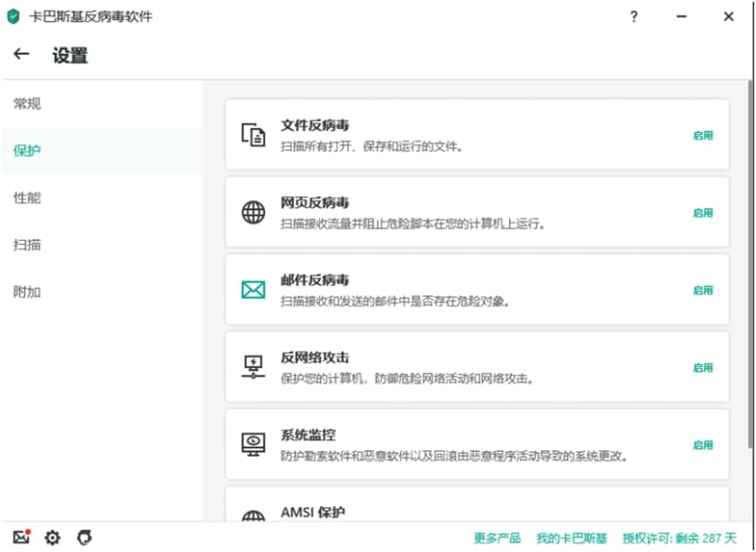Open help with the question mark icon
The width and height of the screenshot is (756, 552).
click(634, 17)
